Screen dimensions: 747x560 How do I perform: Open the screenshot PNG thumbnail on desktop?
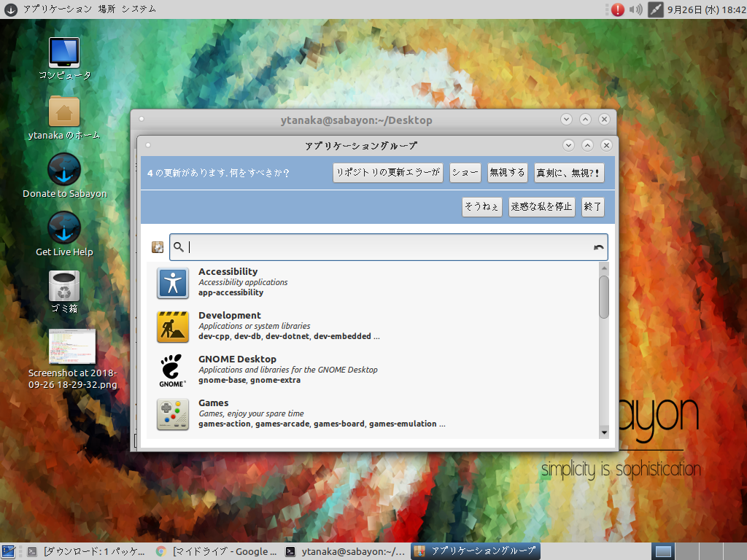point(72,347)
